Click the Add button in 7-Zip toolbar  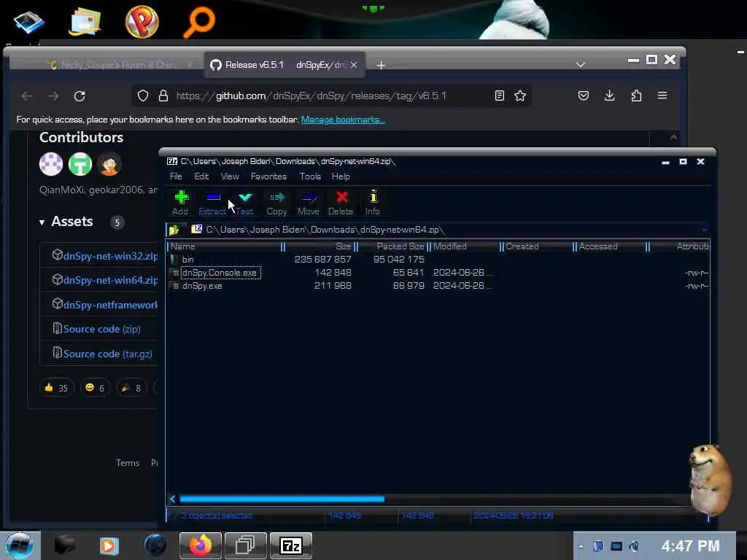click(181, 203)
